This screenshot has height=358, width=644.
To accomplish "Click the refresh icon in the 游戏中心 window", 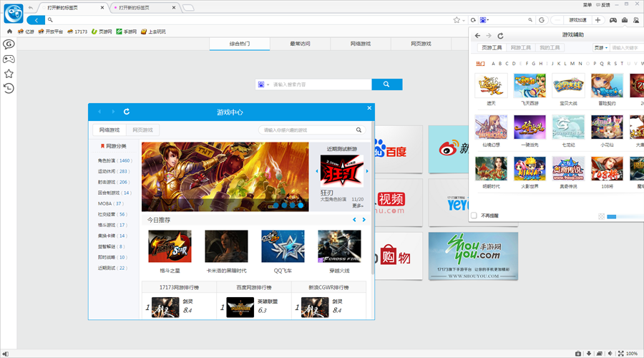I will click(x=127, y=112).
